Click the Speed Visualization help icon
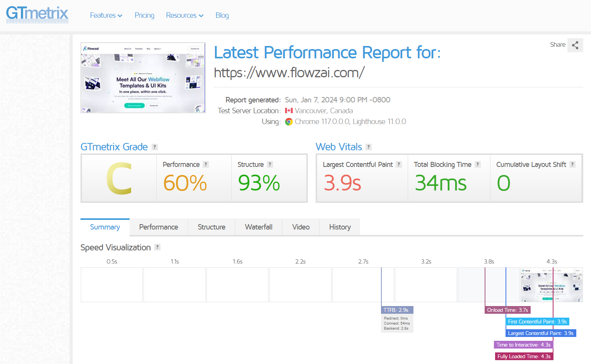Screen dimensions: 591x364 (x=157, y=247)
